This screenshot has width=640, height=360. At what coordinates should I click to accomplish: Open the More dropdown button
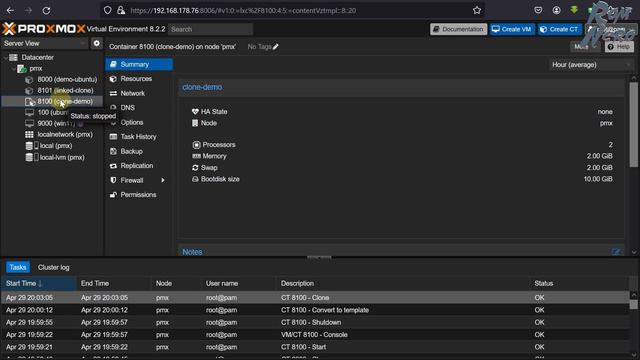point(585,47)
